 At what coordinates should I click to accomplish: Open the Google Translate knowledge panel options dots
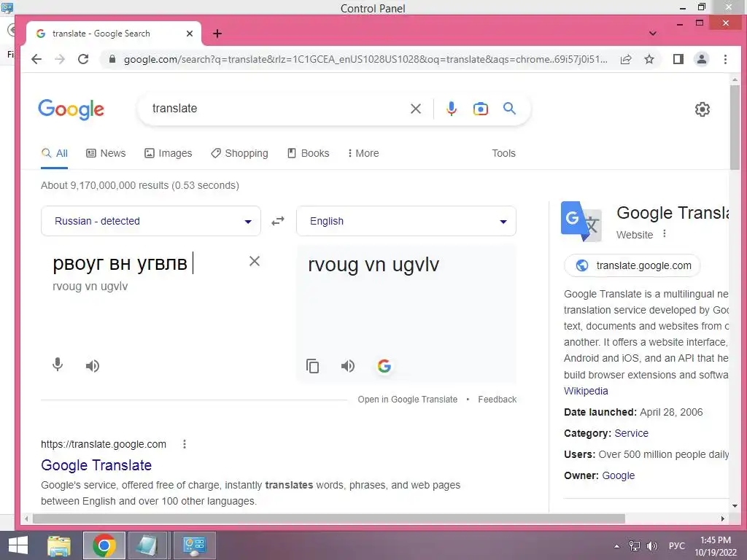[664, 234]
